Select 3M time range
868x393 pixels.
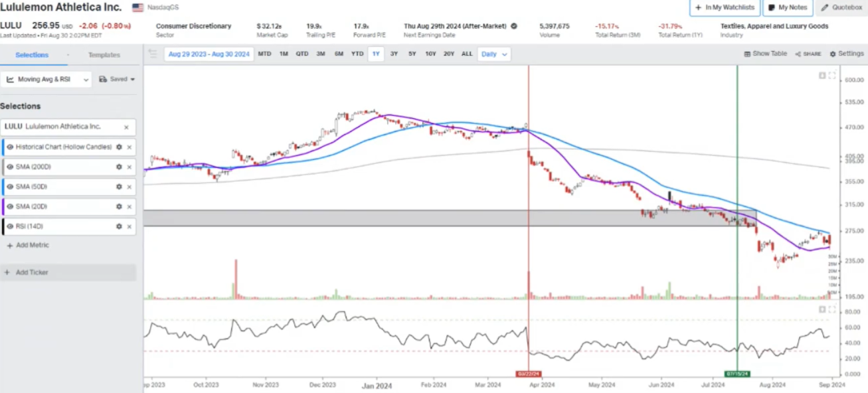click(x=321, y=54)
